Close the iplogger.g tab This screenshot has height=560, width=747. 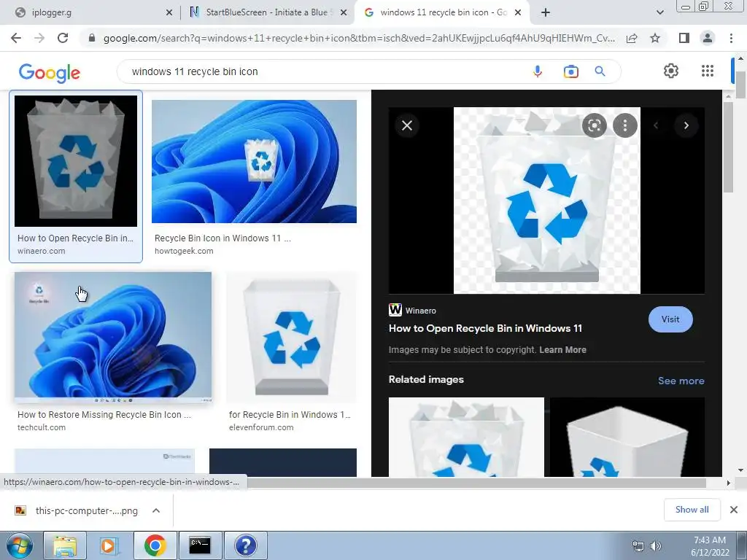169,12
